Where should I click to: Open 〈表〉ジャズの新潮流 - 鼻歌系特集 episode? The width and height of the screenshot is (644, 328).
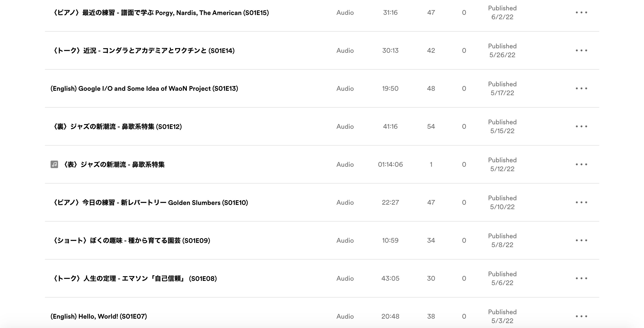click(x=113, y=165)
